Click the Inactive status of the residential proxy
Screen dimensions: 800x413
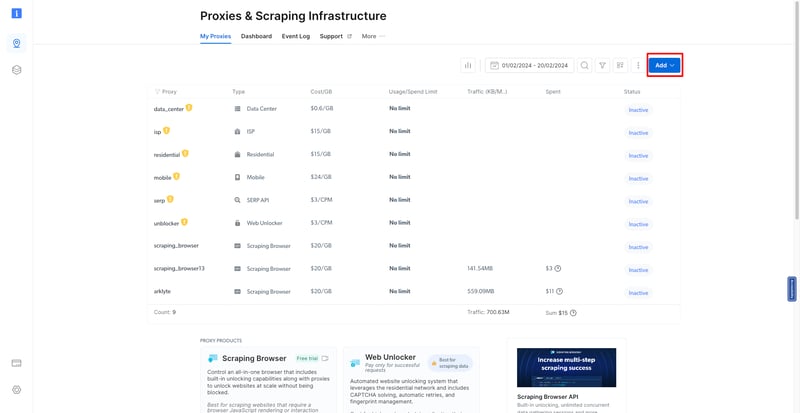tap(638, 155)
